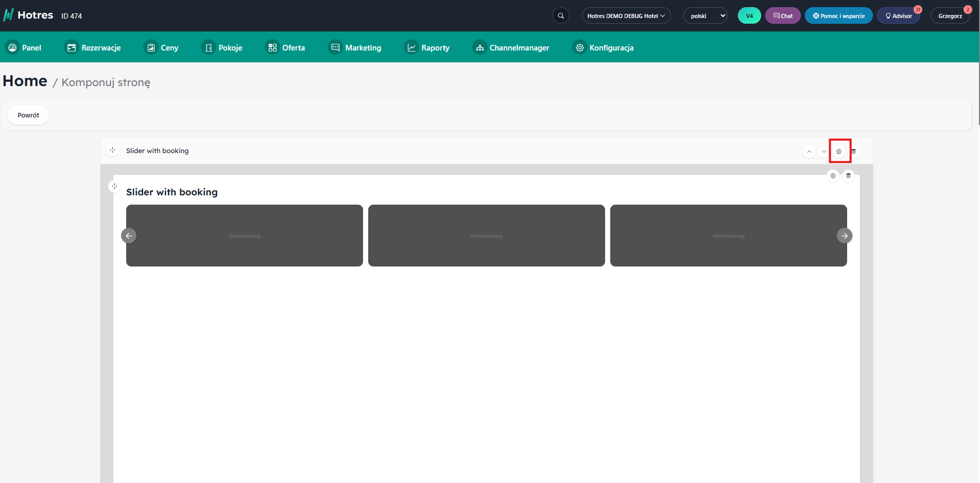Screen dimensions: 980x483
Task: Click the inner widget drag handle icon
Action: click(114, 186)
